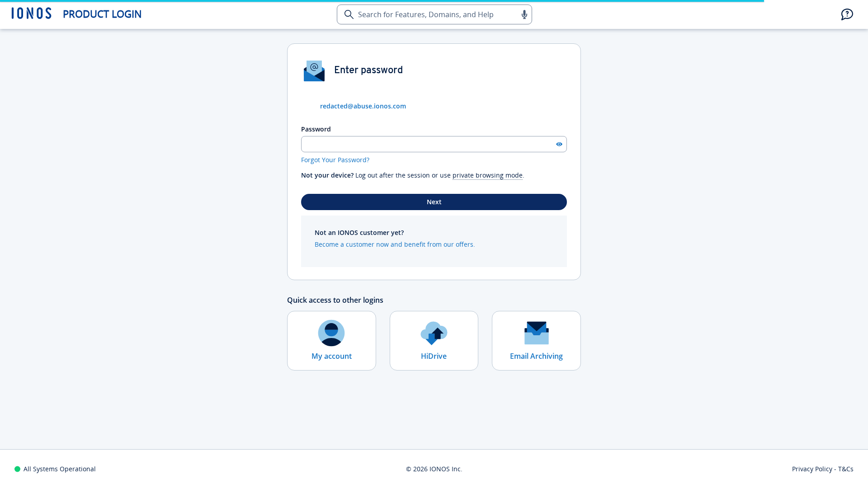
Task: Click the Next button
Action: click(x=434, y=202)
